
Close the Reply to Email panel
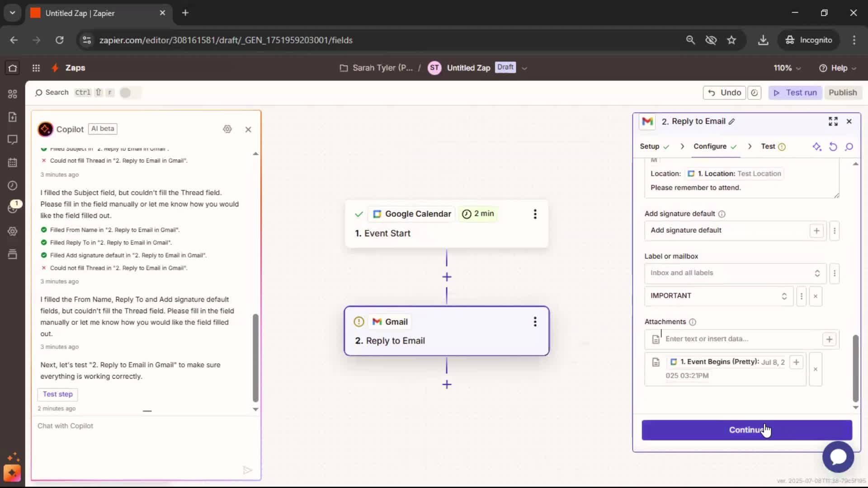(849, 121)
